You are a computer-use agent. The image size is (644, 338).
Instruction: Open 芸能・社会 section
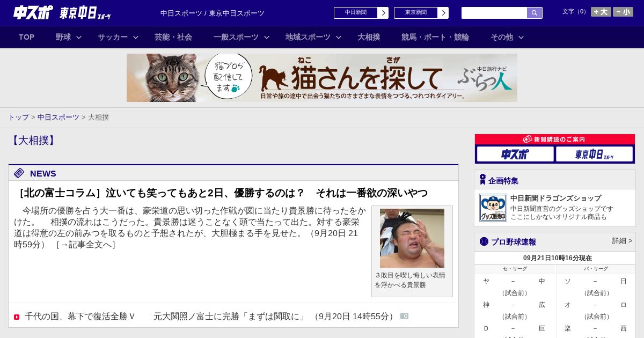click(x=173, y=37)
